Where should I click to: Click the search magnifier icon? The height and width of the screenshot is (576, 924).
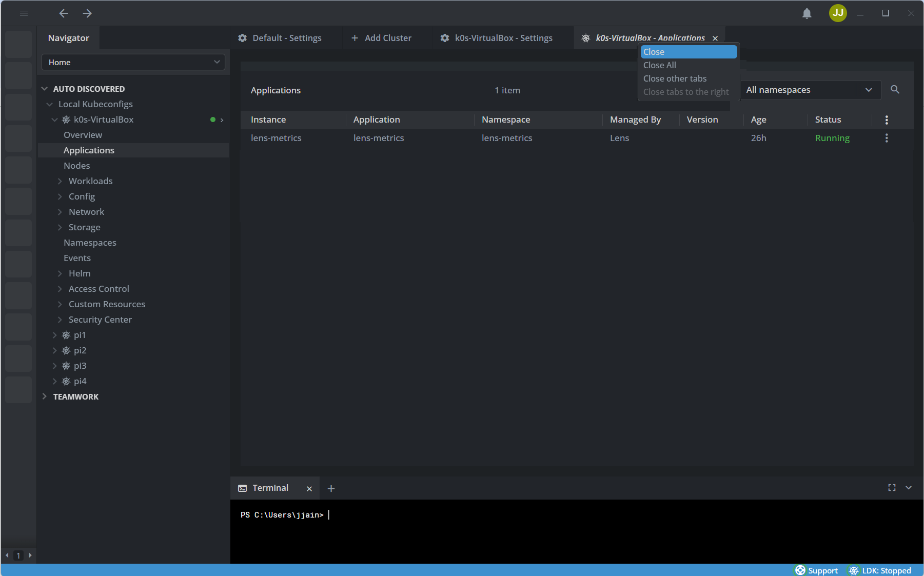tap(895, 90)
